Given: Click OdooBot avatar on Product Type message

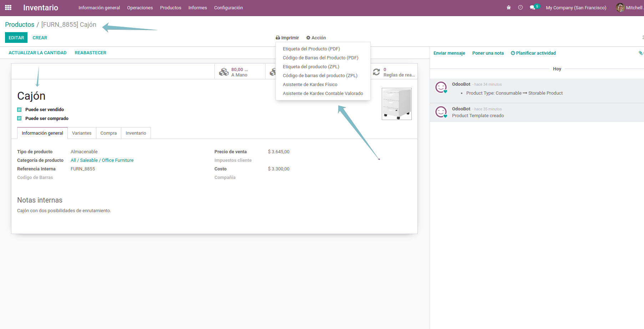Looking at the screenshot, I should pos(441,88).
